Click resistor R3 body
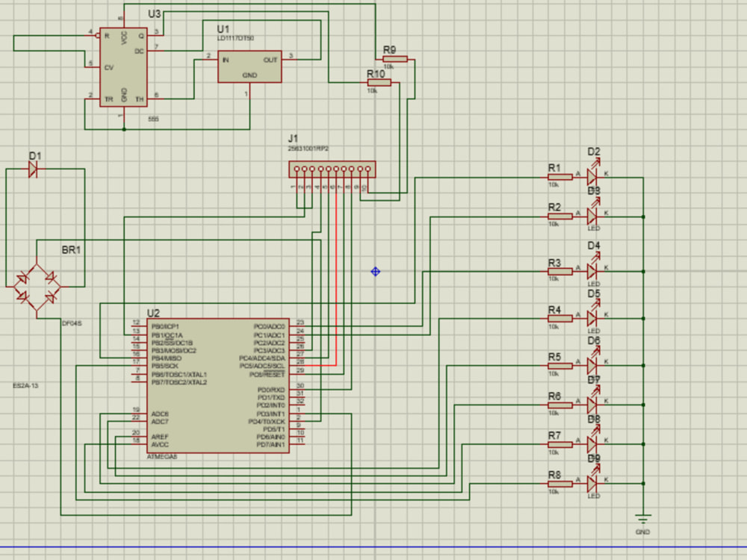The image size is (747, 560). pos(560,272)
